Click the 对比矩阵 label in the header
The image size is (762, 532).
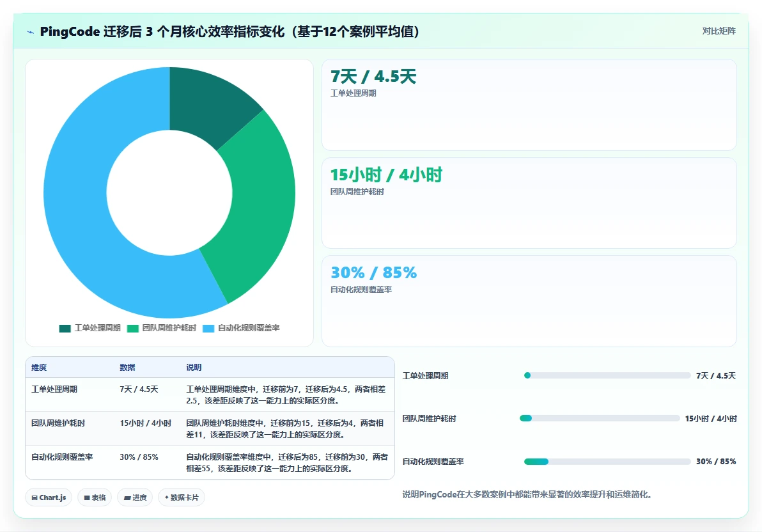pyautogui.click(x=719, y=31)
